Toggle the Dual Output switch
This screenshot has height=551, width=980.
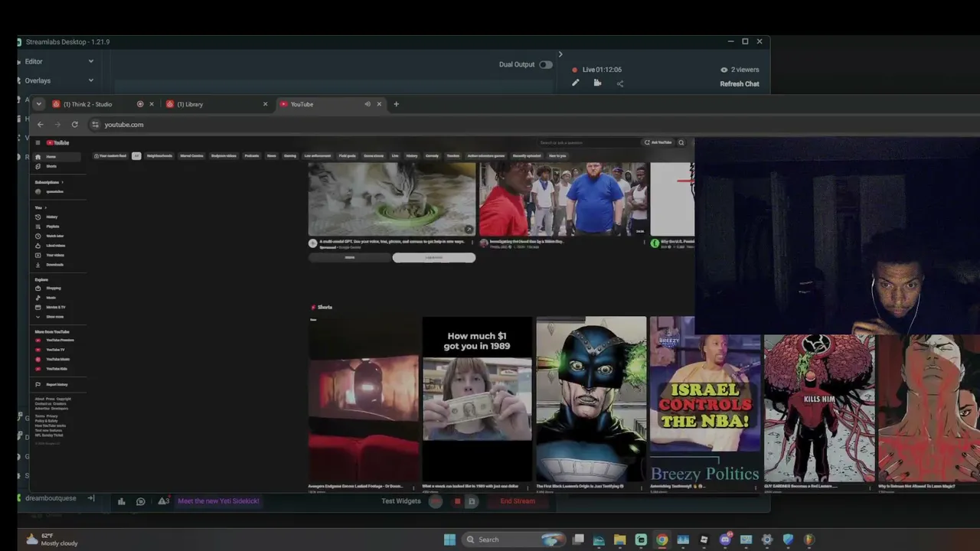[x=545, y=64]
